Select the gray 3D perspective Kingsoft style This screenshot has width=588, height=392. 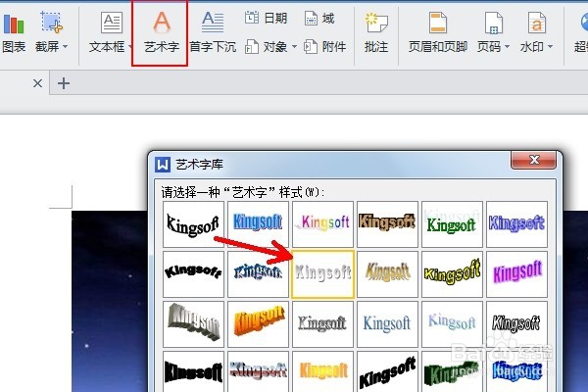pyautogui.click(x=193, y=324)
